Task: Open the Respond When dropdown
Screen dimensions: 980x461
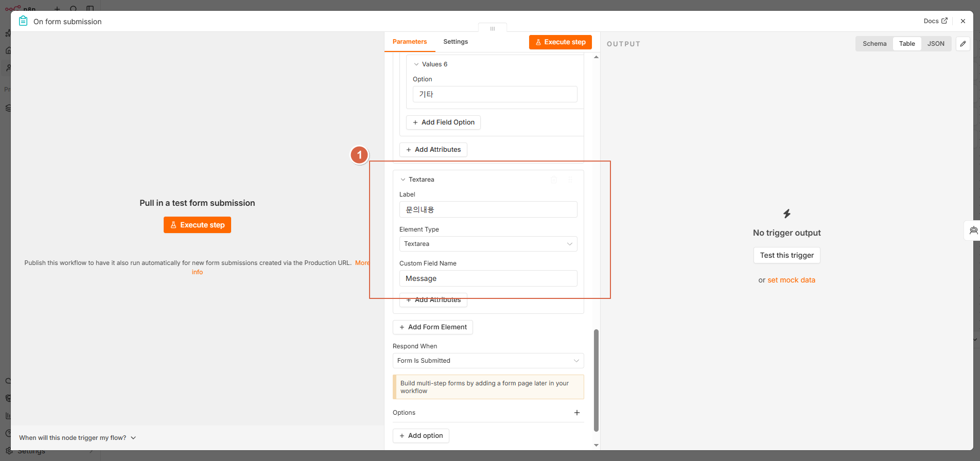Action: coord(488,361)
